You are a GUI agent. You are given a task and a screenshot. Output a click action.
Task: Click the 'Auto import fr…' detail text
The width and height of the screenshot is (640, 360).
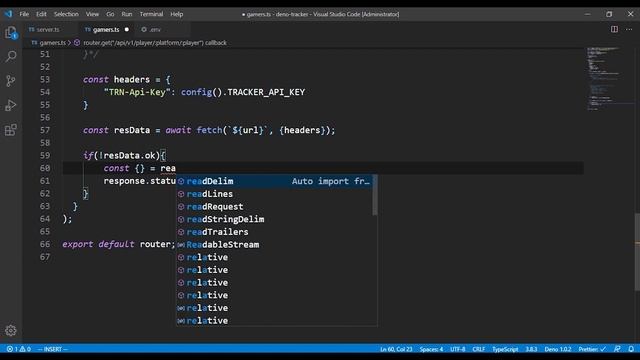[330, 181]
